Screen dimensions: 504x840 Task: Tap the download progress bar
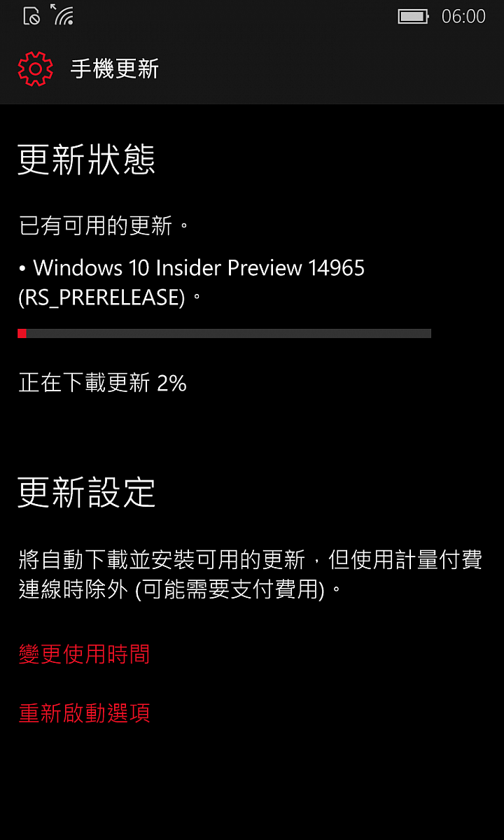click(224, 333)
